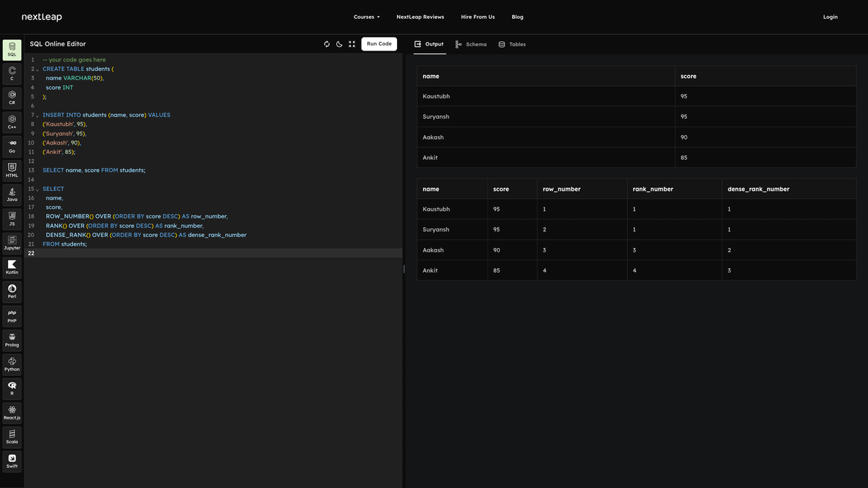This screenshot has height=488, width=868.
Task: Click the DENSE_RANK() code line 20
Action: pyautogui.click(x=146, y=235)
